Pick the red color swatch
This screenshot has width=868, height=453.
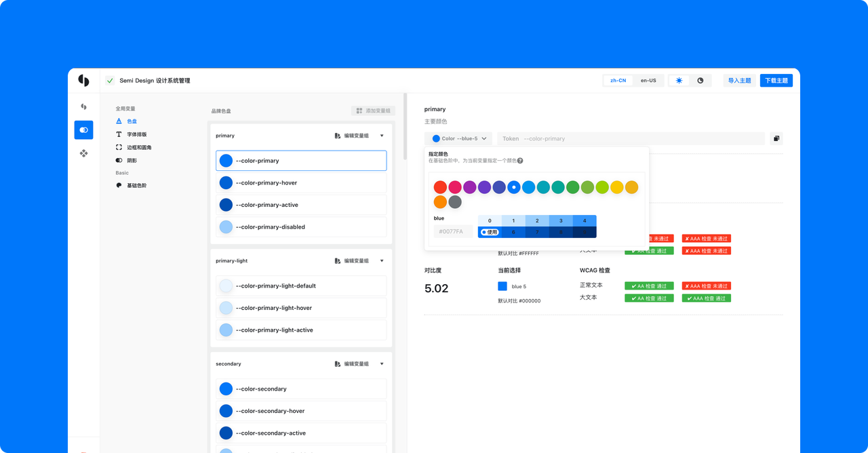click(440, 187)
